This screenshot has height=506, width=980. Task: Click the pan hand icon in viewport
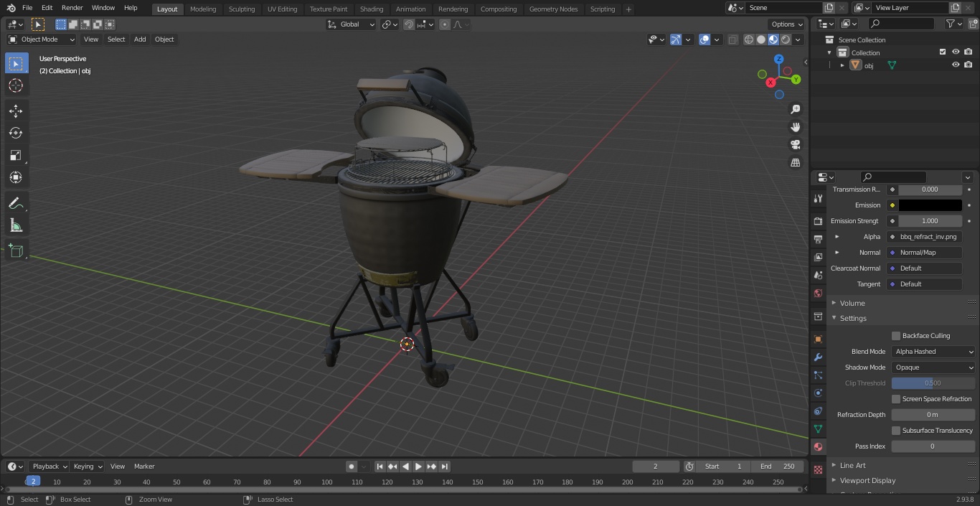click(x=795, y=127)
